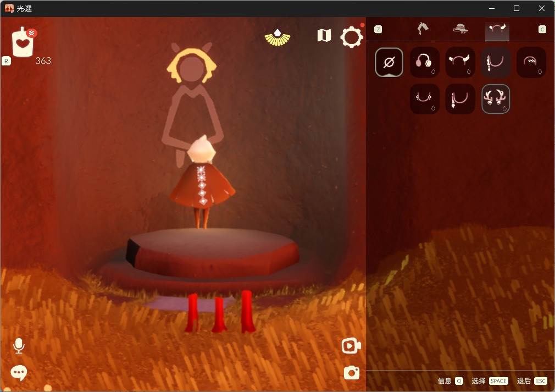The width and height of the screenshot is (555, 392).
Task: Equip the beaded necklace-style accessory
Action: [424, 99]
